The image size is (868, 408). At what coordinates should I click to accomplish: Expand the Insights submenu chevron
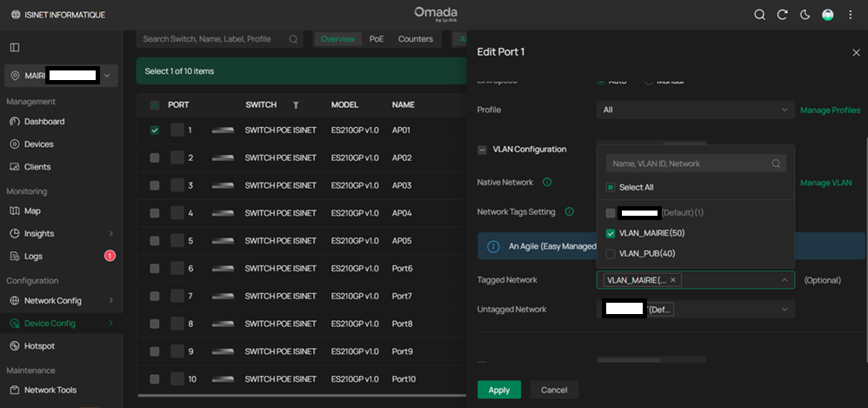[x=110, y=234]
